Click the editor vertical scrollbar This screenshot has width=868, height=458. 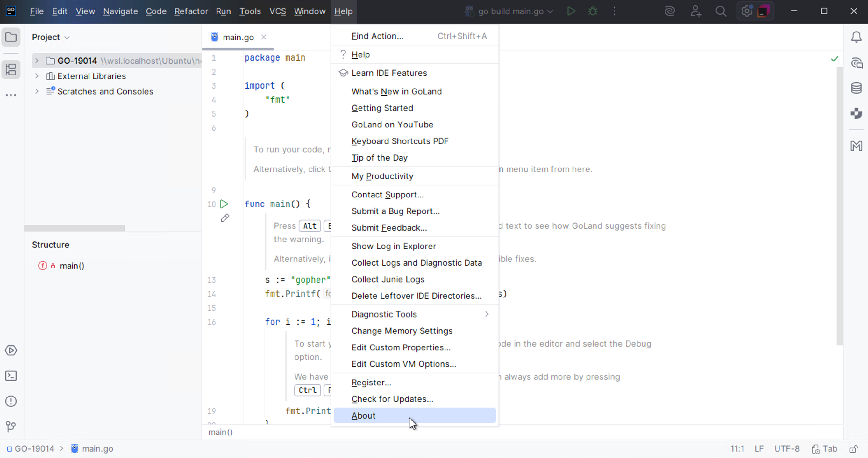coord(839,202)
